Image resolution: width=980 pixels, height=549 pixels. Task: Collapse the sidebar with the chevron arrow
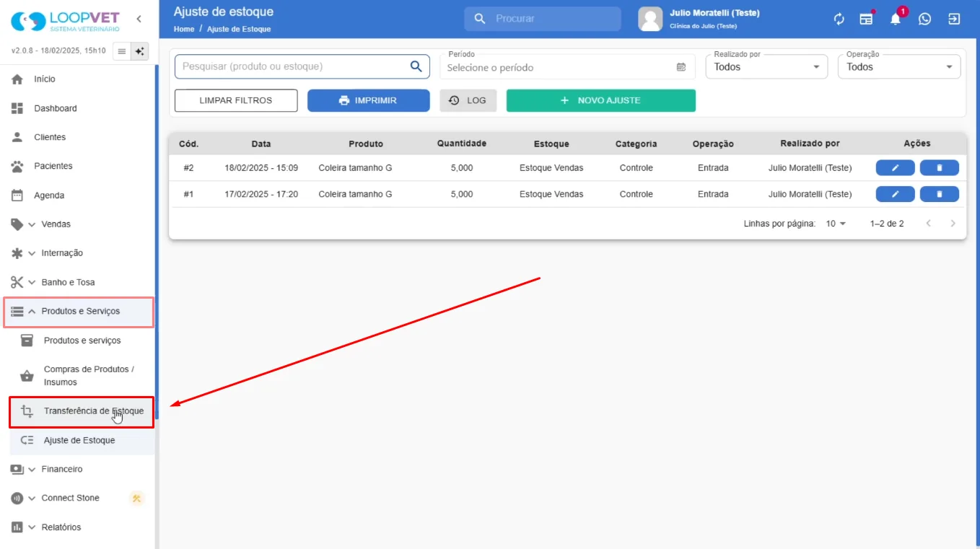(139, 19)
